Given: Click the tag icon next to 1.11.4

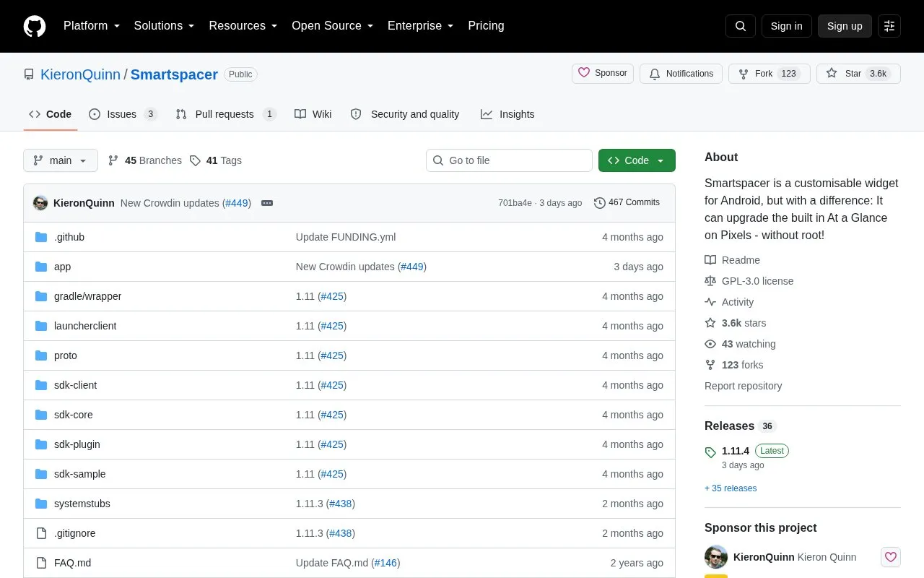Looking at the screenshot, I should [x=710, y=452].
